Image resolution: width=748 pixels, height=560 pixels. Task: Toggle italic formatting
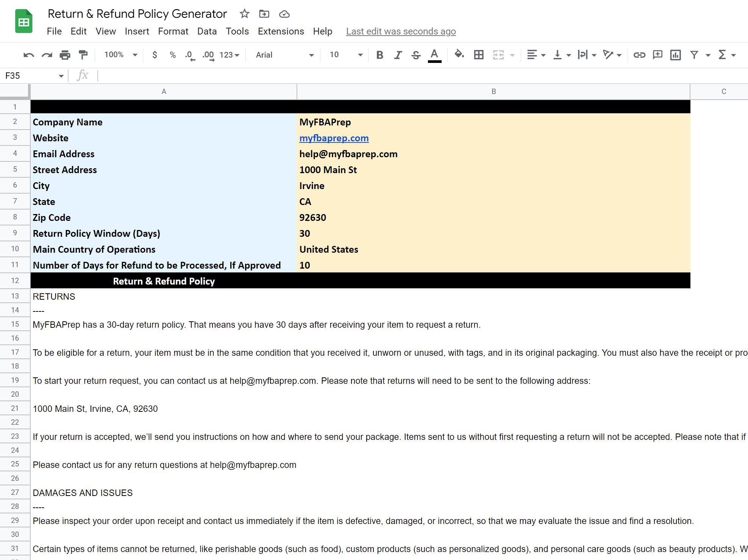click(x=398, y=55)
